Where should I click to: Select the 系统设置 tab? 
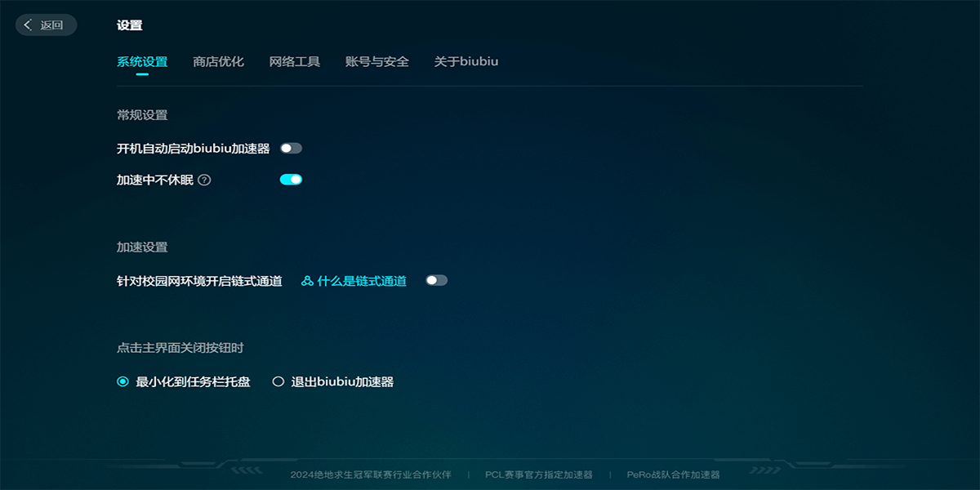(x=144, y=60)
